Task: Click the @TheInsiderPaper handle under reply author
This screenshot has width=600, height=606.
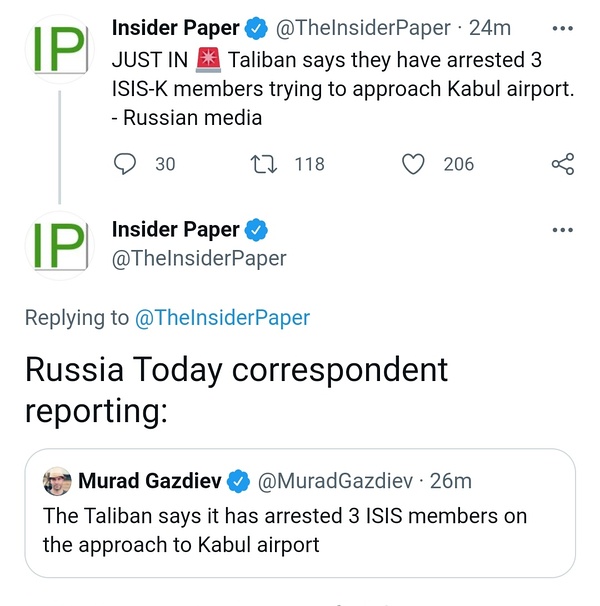Action: pyautogui.click(x=199, y=258)
